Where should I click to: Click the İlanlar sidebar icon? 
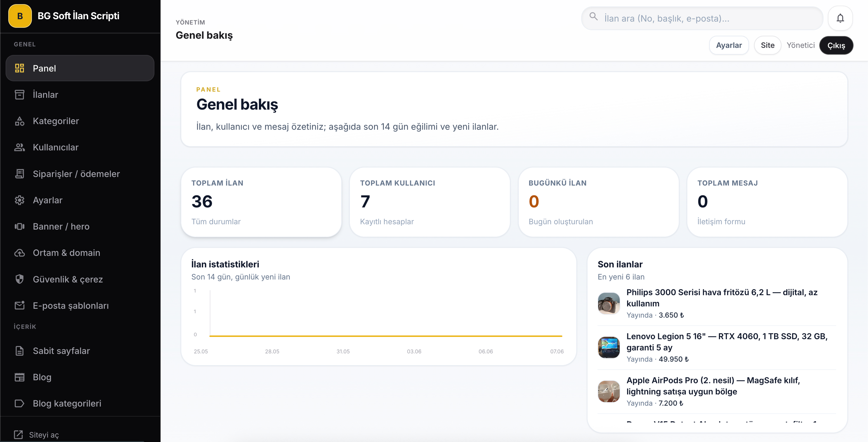click(19, 95)
